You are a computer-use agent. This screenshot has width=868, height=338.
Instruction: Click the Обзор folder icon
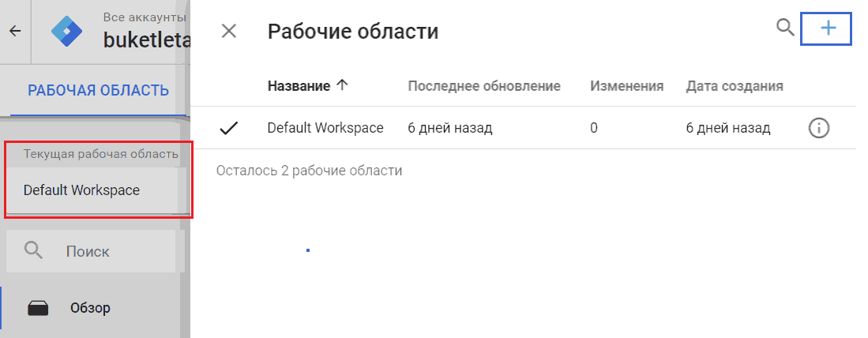[38, 308]
